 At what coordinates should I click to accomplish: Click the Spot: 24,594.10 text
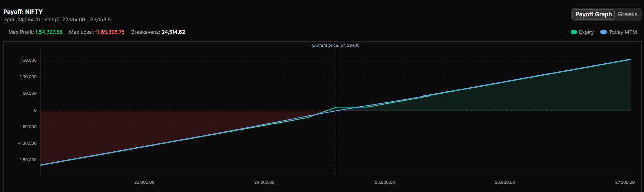22,19
